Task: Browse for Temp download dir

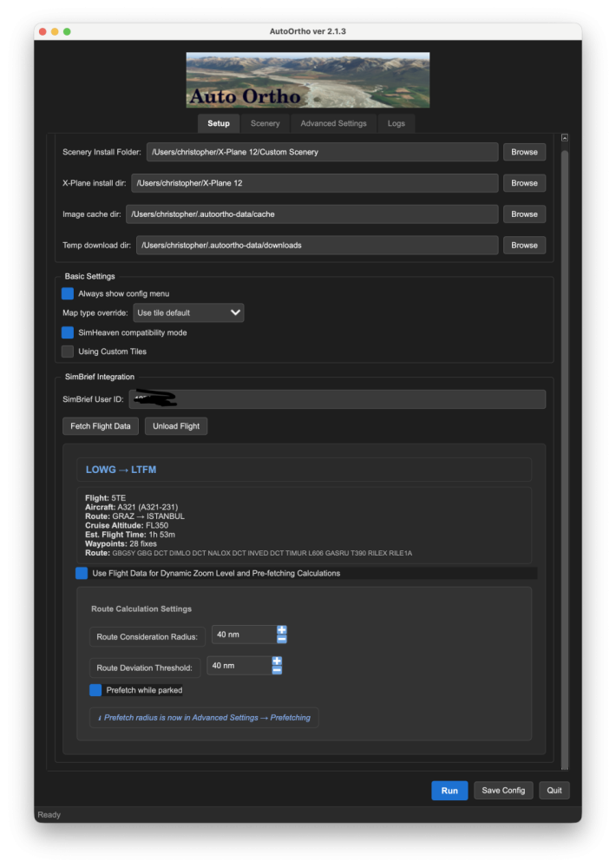Action: (x=523, y=246)
